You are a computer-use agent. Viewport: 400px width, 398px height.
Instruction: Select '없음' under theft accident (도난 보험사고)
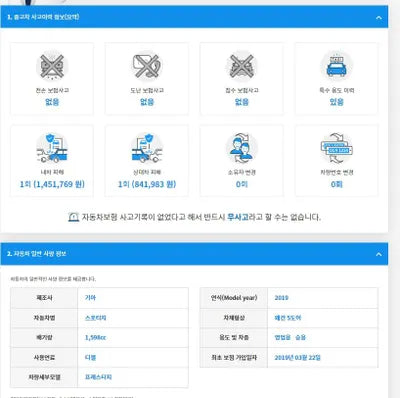pos(147,102)
